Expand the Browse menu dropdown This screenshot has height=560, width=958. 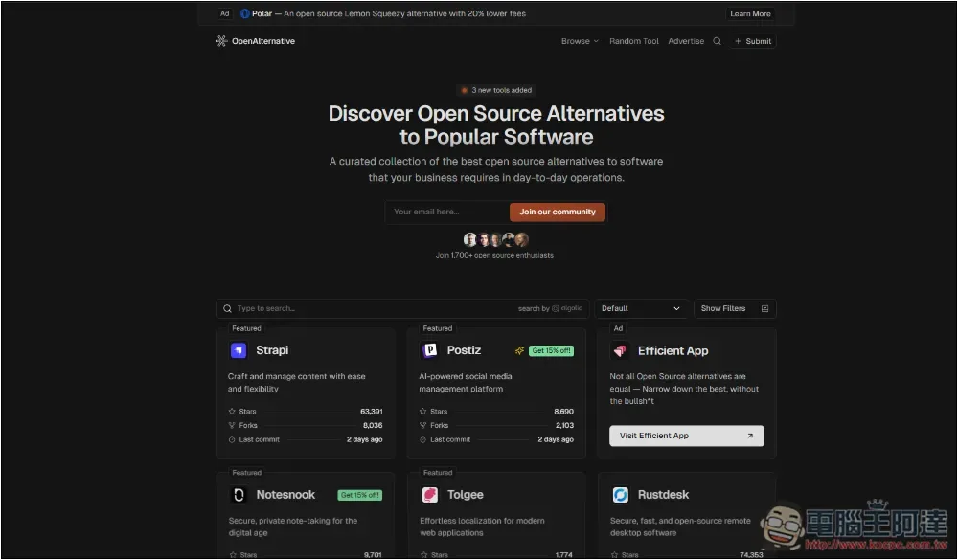[x=580, y=41]
